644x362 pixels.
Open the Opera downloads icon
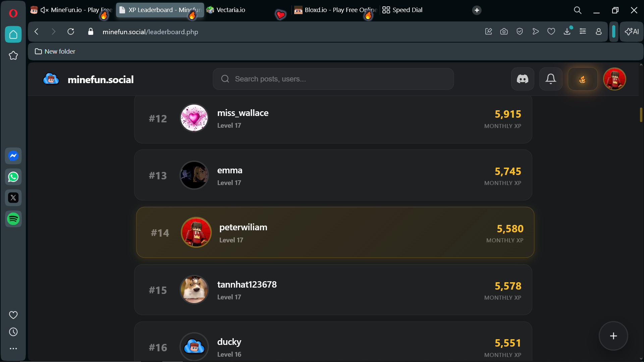[567, 32]
